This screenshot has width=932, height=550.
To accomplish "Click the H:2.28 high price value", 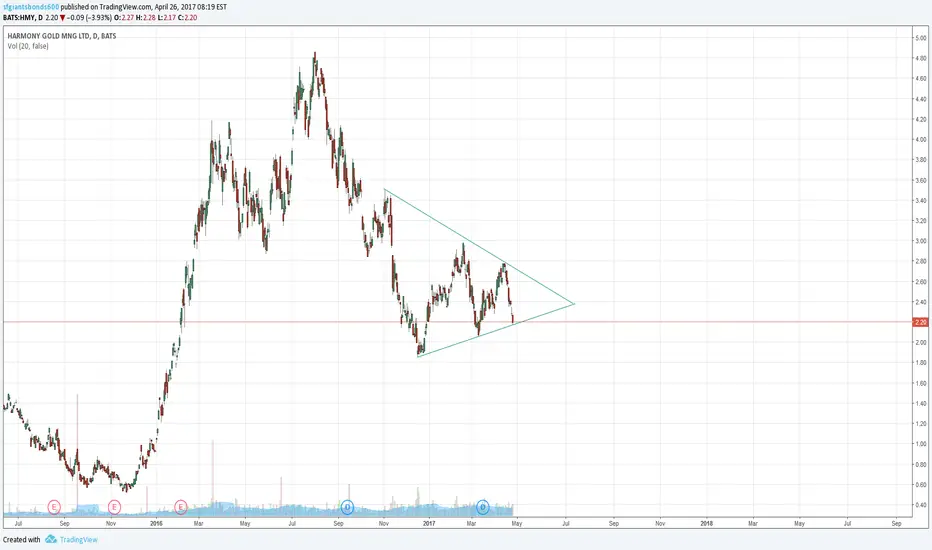I will point(146,18).
